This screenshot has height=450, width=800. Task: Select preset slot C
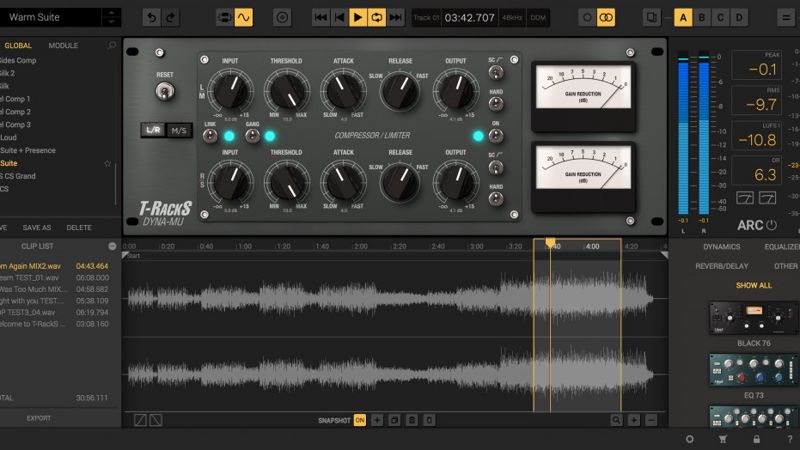[720, 18]
